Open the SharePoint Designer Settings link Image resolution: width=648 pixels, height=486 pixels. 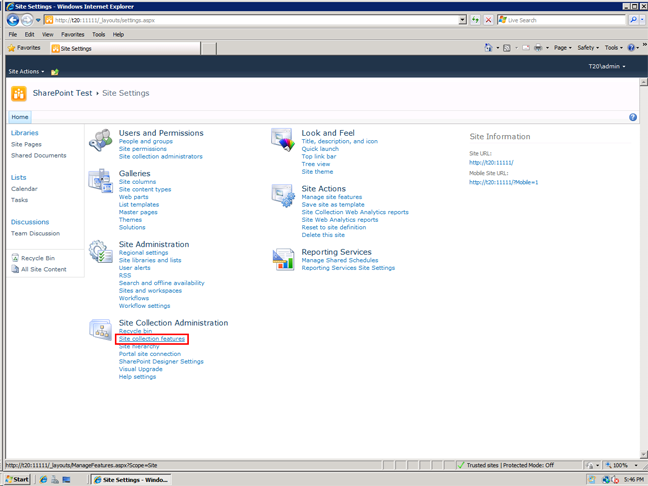coord(161,362)
